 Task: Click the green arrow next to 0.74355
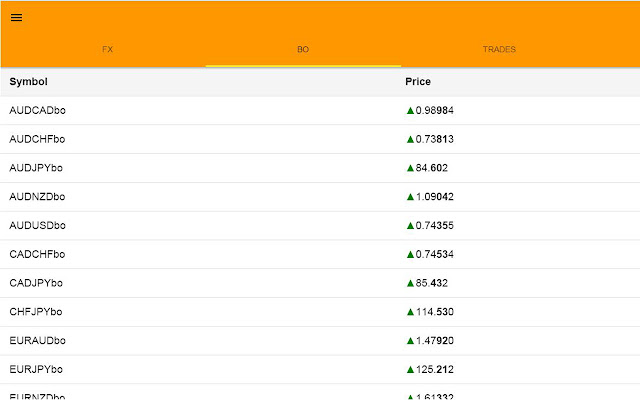pyautogui.click(x=410, y=226)
